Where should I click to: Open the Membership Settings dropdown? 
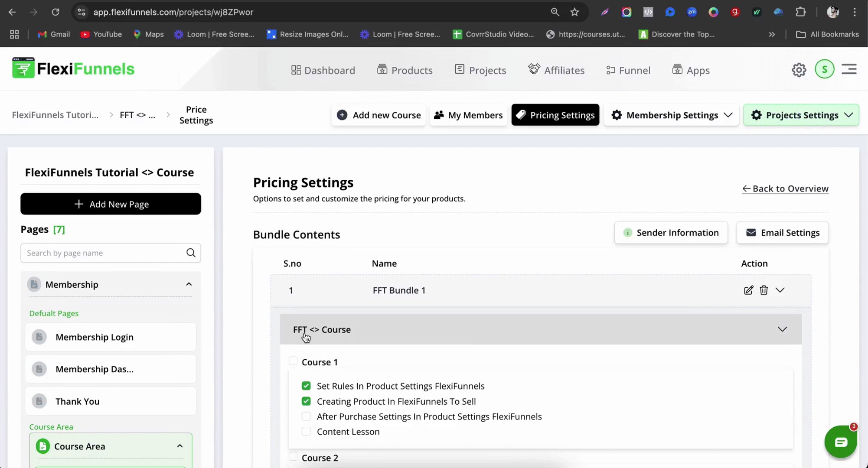(x=671, y=115)
